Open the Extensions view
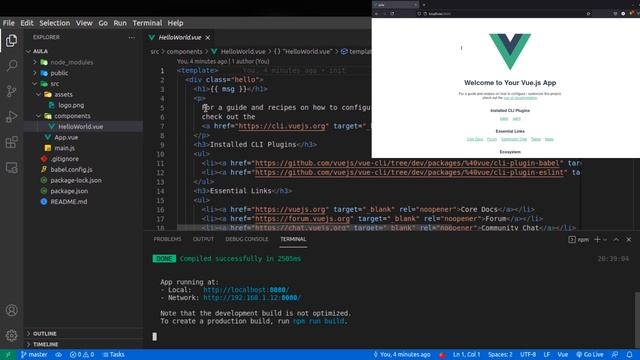 [x=11, y=142]
